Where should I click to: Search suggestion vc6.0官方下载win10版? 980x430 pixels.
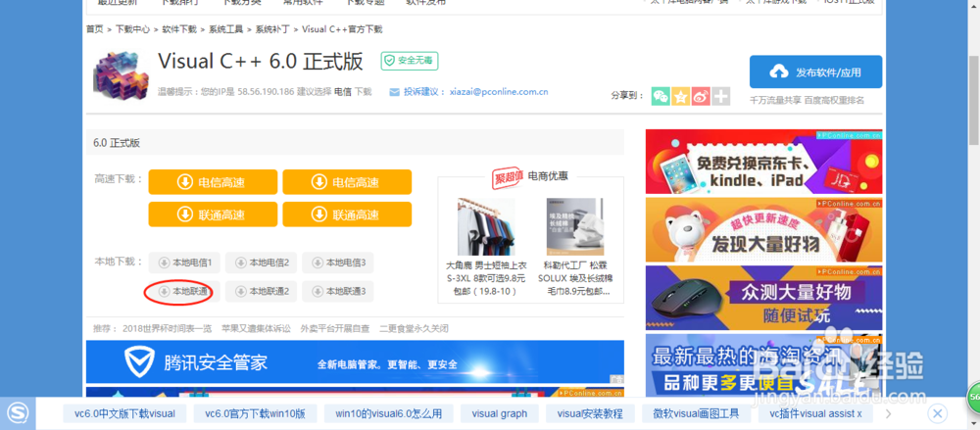click(255, 413)
